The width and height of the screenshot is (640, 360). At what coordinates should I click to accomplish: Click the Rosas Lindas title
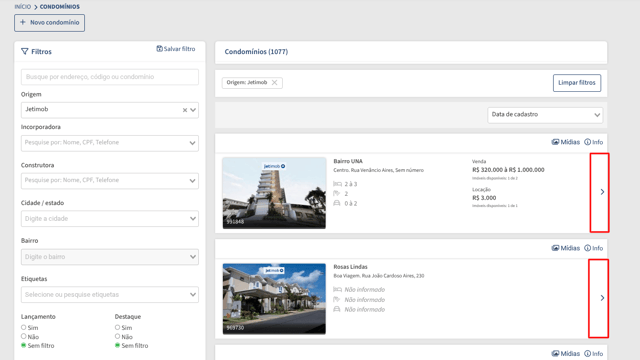(x=350, y=267)
